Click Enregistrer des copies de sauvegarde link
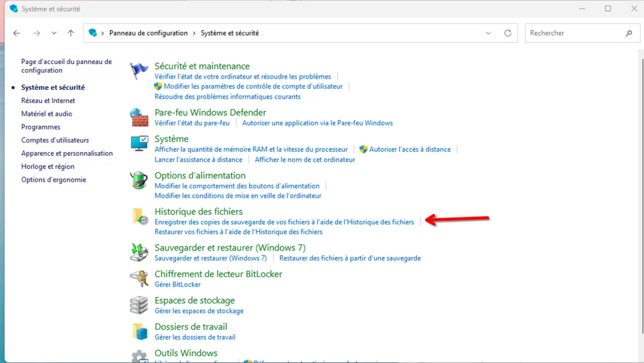 tap(284, 222)
